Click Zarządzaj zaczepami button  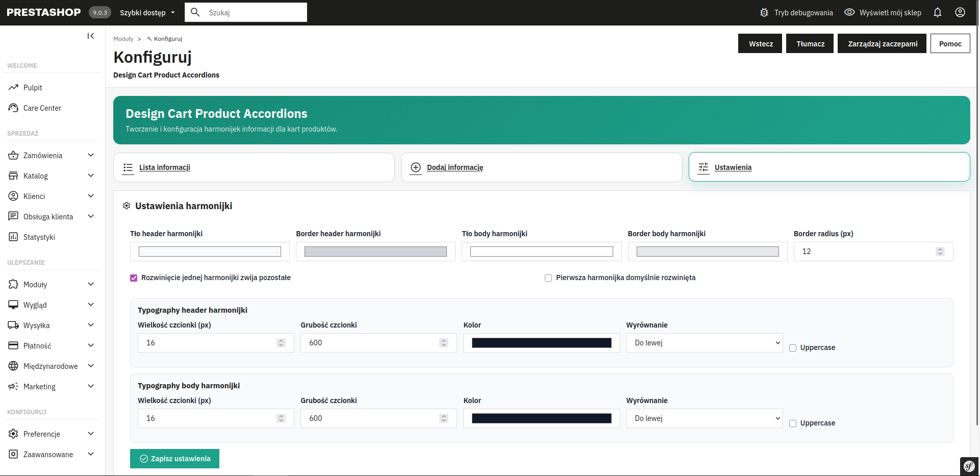tap(882, 43)
